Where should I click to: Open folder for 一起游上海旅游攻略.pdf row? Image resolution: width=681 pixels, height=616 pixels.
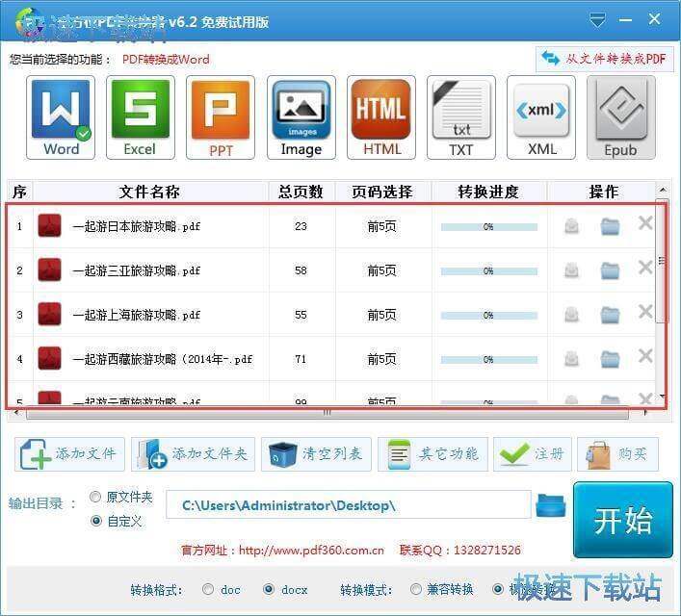coord(610,315)
